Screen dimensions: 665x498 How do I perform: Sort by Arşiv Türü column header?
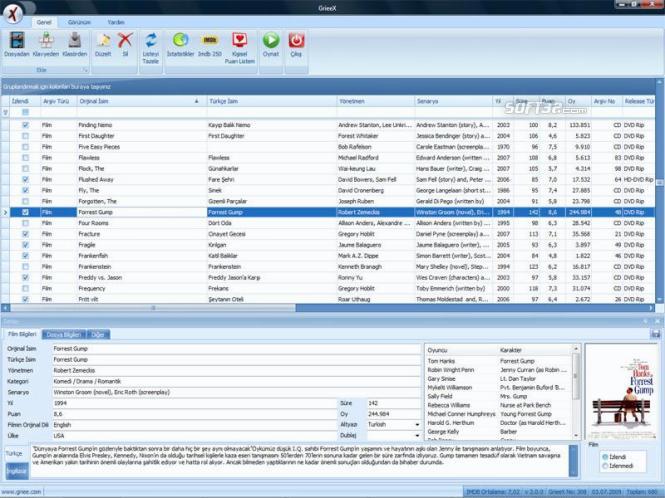click(58, 101)
